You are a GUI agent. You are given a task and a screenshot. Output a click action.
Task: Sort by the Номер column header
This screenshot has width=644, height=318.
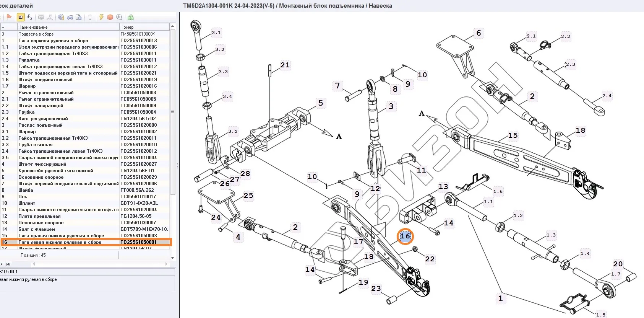(x=144, y=27)
